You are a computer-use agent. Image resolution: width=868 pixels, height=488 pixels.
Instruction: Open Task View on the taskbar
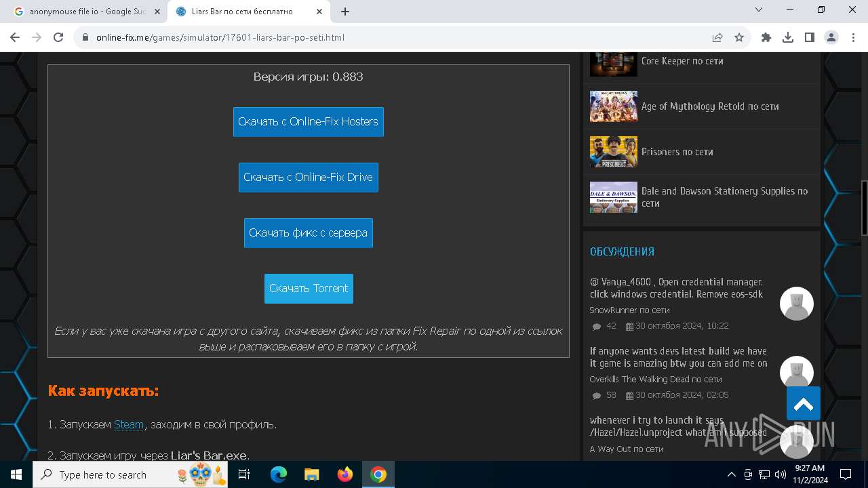(x=245, y=474)
